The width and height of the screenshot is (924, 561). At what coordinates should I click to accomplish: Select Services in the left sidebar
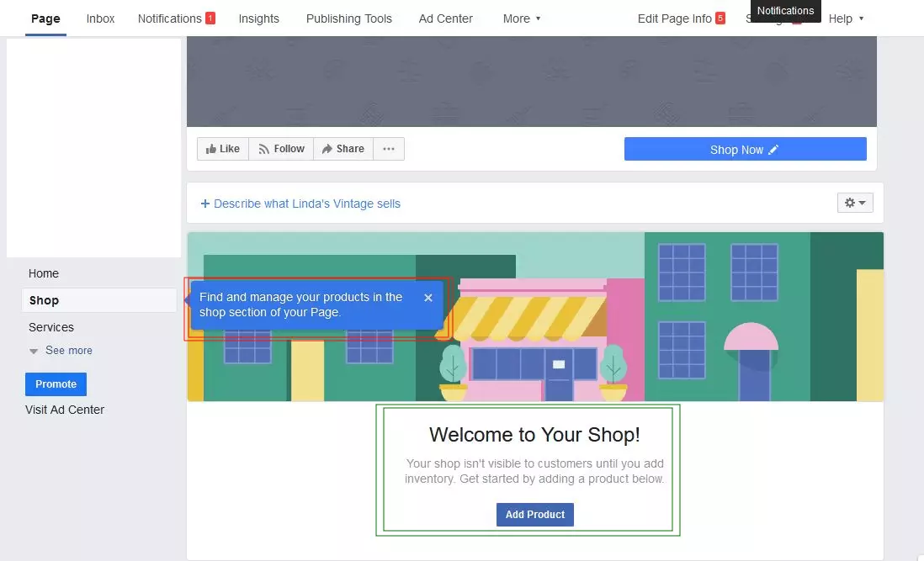(51, 327)
